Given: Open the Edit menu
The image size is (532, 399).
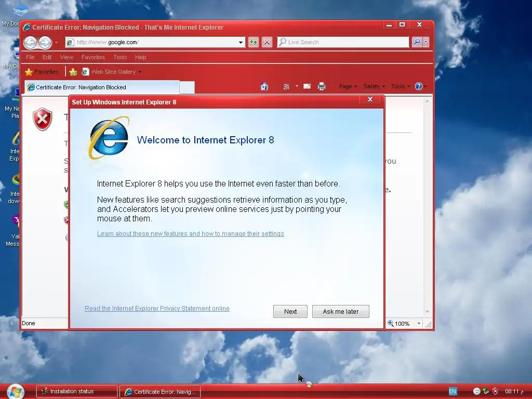Looking at the screenshot, I should [47, 57].
